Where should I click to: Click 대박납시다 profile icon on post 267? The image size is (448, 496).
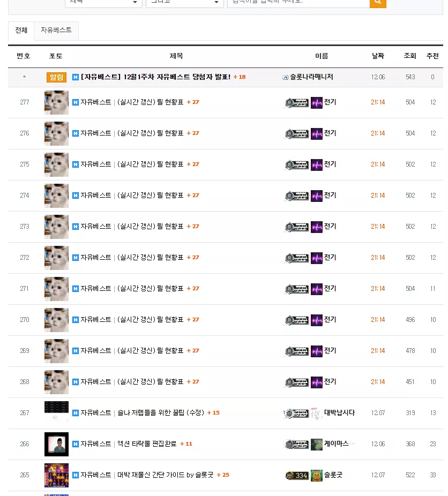coord(316,413)
